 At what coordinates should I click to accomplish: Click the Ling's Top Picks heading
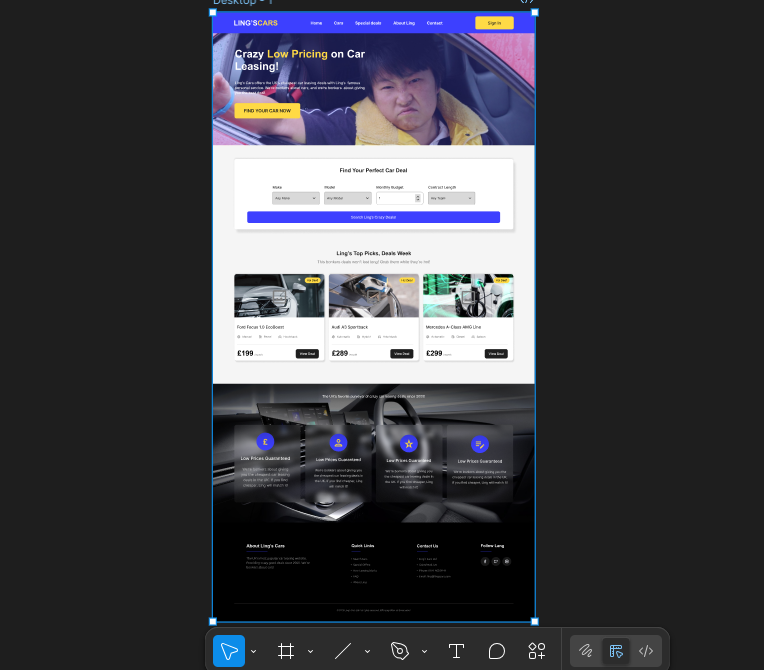pyautogui.click(x=374, y=253)
